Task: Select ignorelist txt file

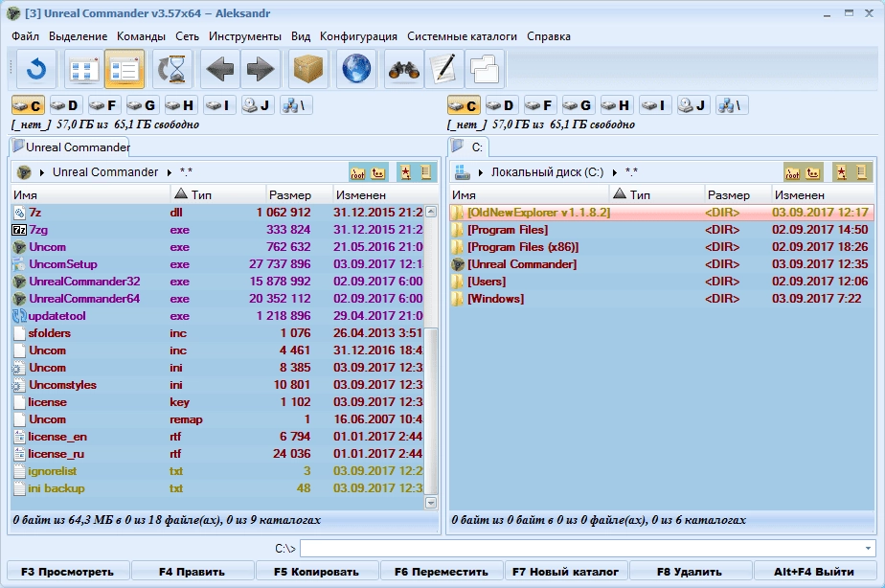Action: coord(217,471)
